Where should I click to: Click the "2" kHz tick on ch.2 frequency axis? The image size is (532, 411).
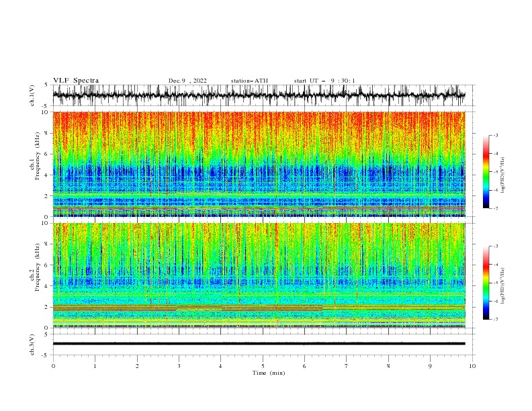[46, 307]
